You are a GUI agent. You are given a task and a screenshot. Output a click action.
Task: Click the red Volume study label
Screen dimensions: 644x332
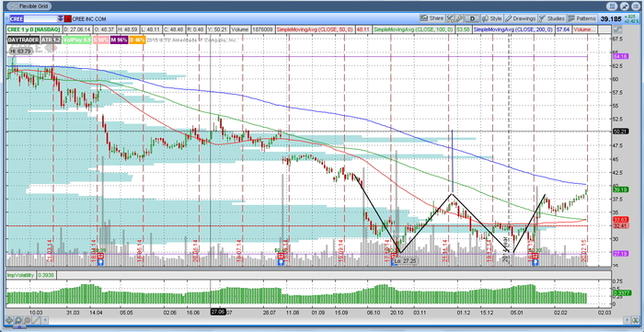tap(585, 29)
